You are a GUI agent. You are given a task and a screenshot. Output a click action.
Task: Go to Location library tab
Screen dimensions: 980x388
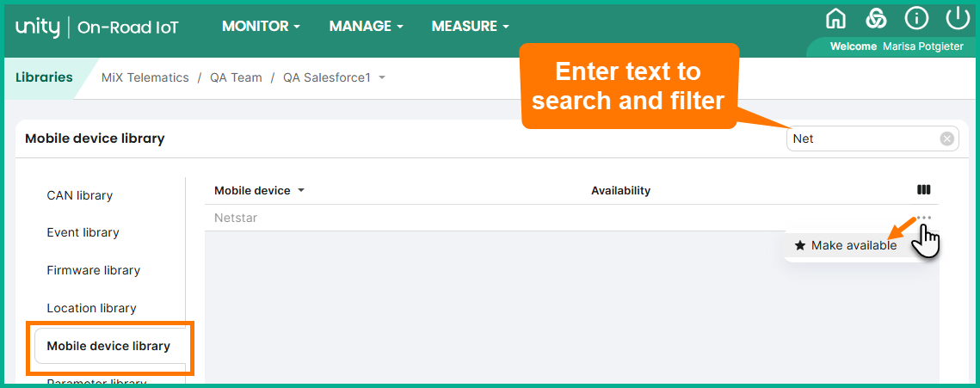(x=91, y=308)
